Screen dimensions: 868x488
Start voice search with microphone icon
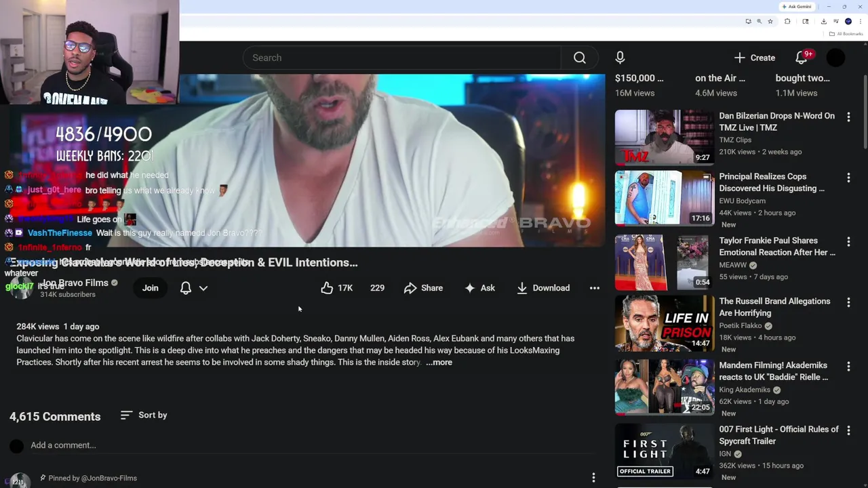(620, 58)
